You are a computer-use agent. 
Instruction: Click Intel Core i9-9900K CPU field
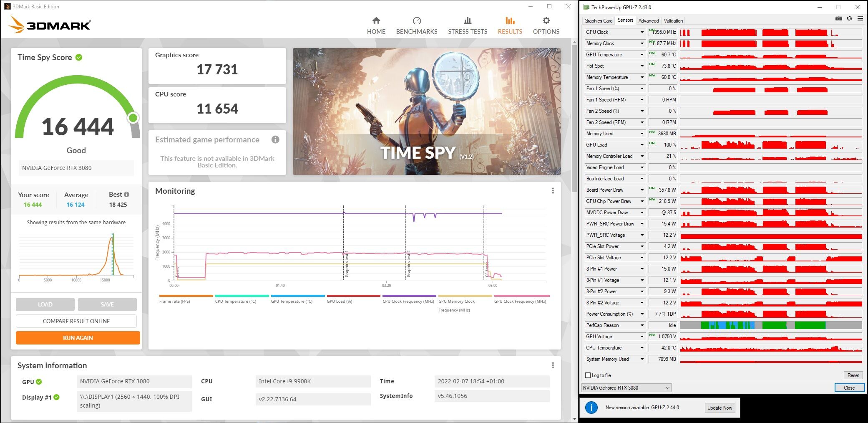313,381
